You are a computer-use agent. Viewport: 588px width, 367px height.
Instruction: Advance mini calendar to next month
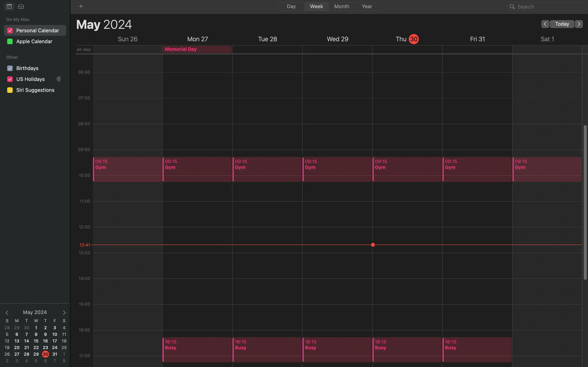pyautogui.click(x=64, y=312)
